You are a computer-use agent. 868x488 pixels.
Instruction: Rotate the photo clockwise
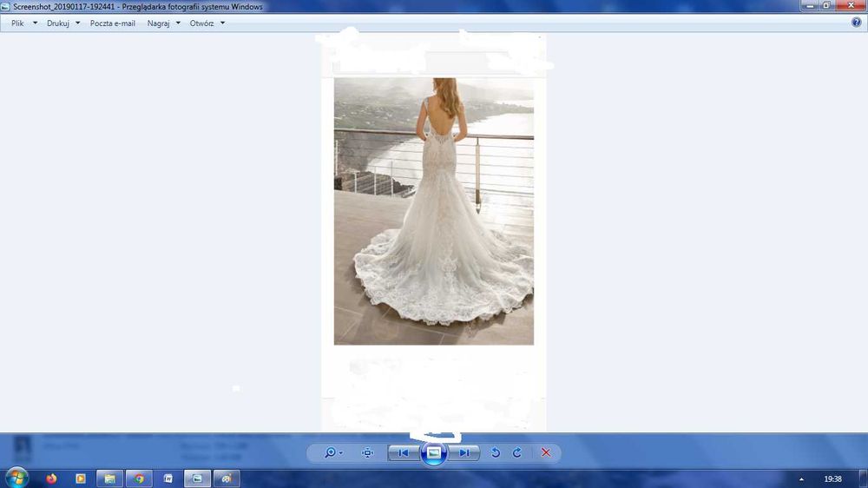click(517, 453)
